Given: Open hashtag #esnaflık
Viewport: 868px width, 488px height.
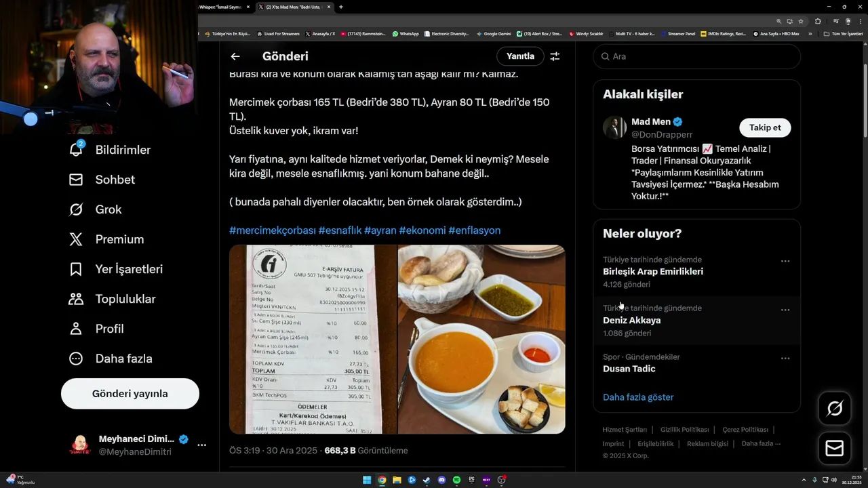Looking at the screenshot, I should 340,230.
